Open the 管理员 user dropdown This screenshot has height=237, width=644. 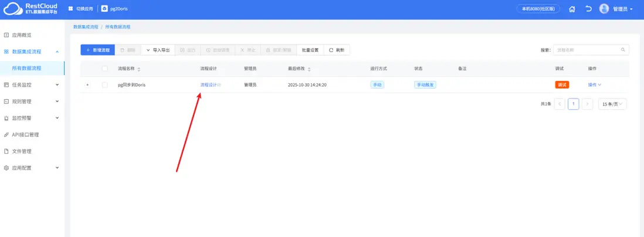(622, 9)
